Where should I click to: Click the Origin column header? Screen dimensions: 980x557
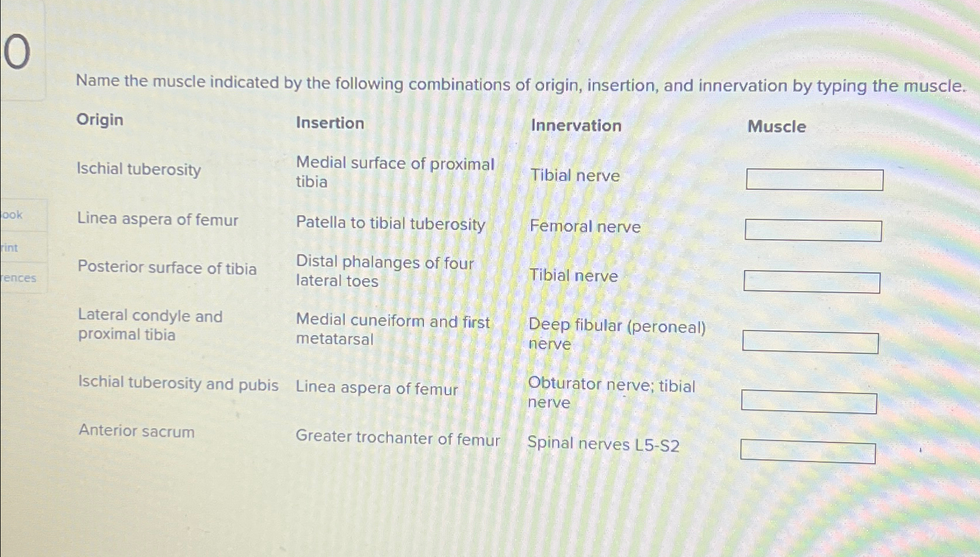coord(100,120)
